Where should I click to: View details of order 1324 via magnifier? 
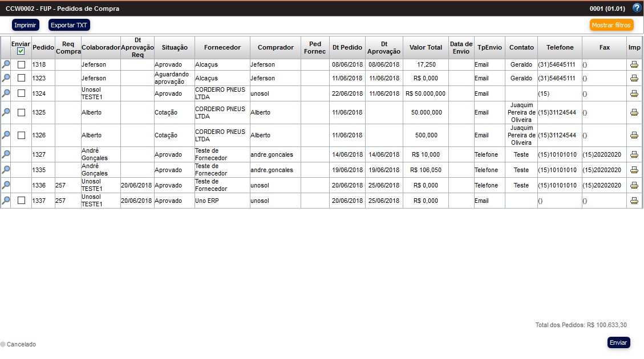(x=6, y=93)
